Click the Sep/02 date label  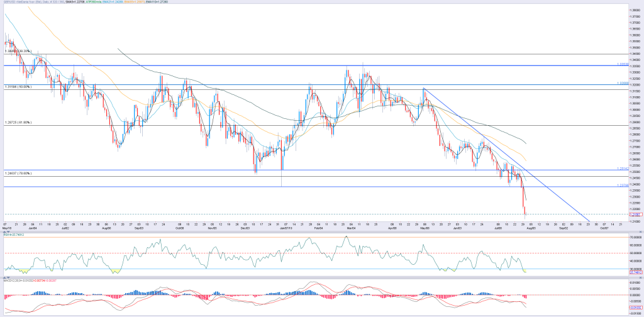pyautogui.click(x=564, y=227)
